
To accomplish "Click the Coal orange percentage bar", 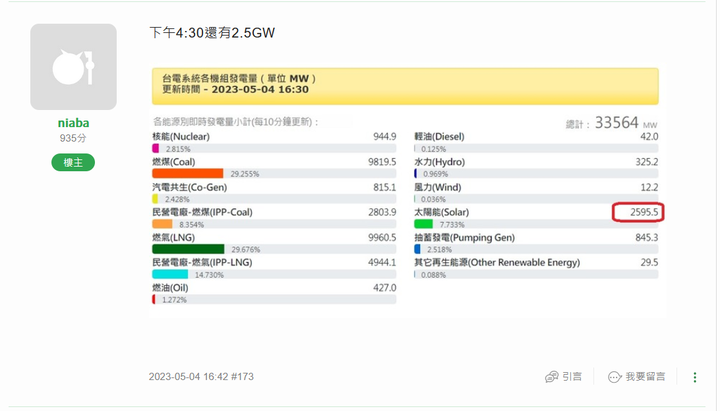I will click(188, 173).
